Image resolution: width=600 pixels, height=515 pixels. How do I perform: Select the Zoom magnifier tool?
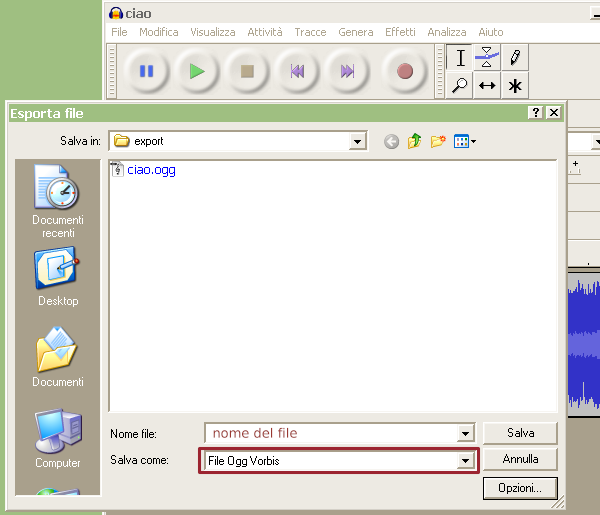[x=460, y=86]
